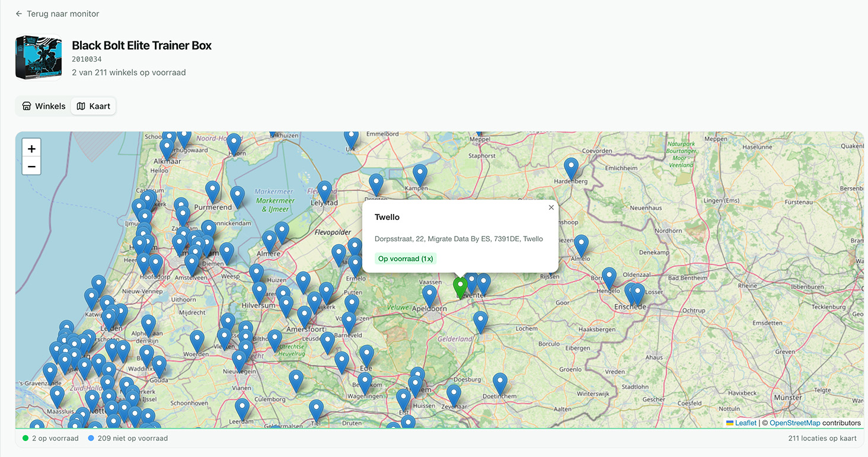This screenshot has height=457, width=868.
Task: Open the marker at Kampen
Action: (420, 175)
